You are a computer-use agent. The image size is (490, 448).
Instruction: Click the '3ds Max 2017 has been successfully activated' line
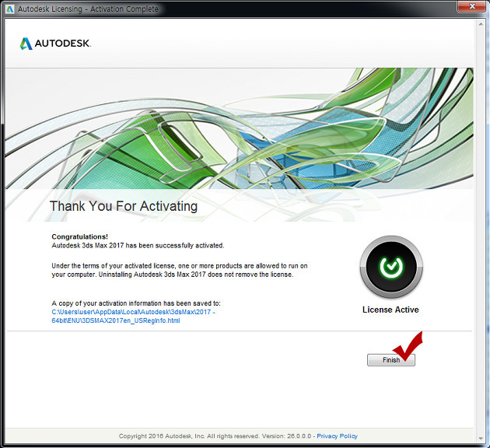(x=138, y=246)
